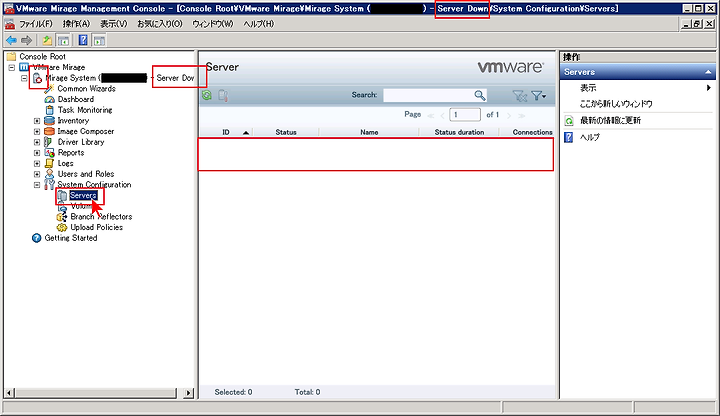The width and height of the screenshot is (720, 416).
Task: Click the tree pane horizontal scrollbar track
Action: pos(96,393)
